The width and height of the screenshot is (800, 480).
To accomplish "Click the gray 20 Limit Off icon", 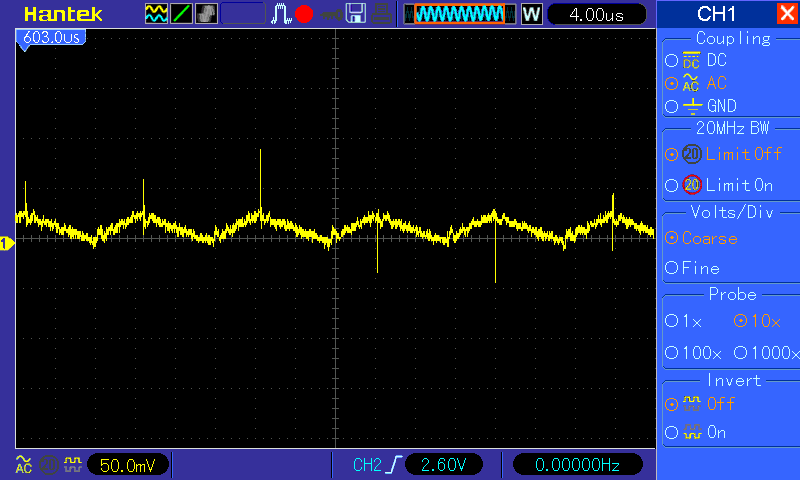I will (x=692, y=154).
